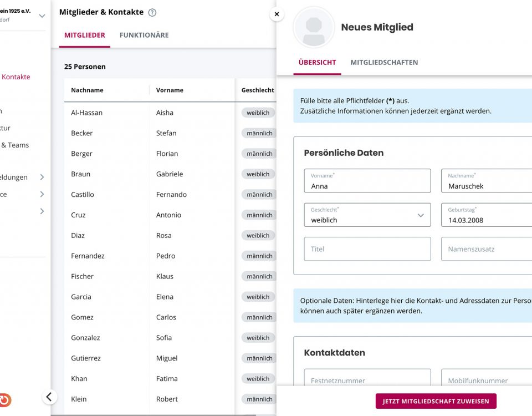Click the Titel input field
This screenshot has height=416, width=532.
pos(367,249)
